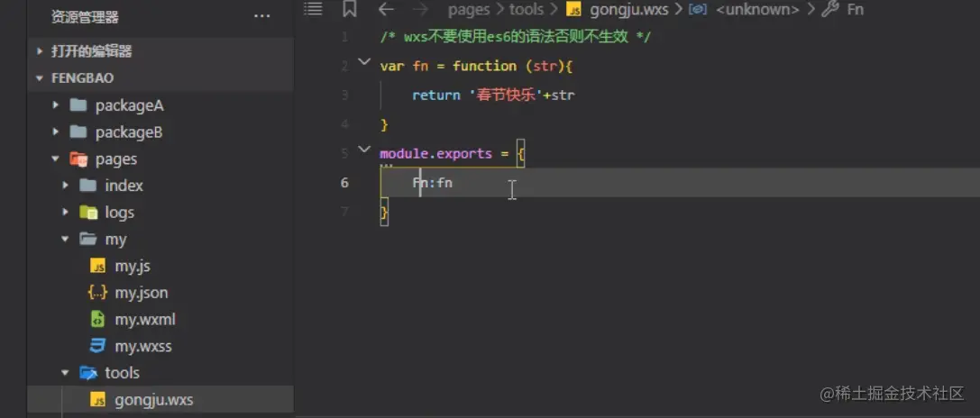Screen dimensions: 980x418
Task: Expand the packageB folder arrow
Action: point(56,132)
